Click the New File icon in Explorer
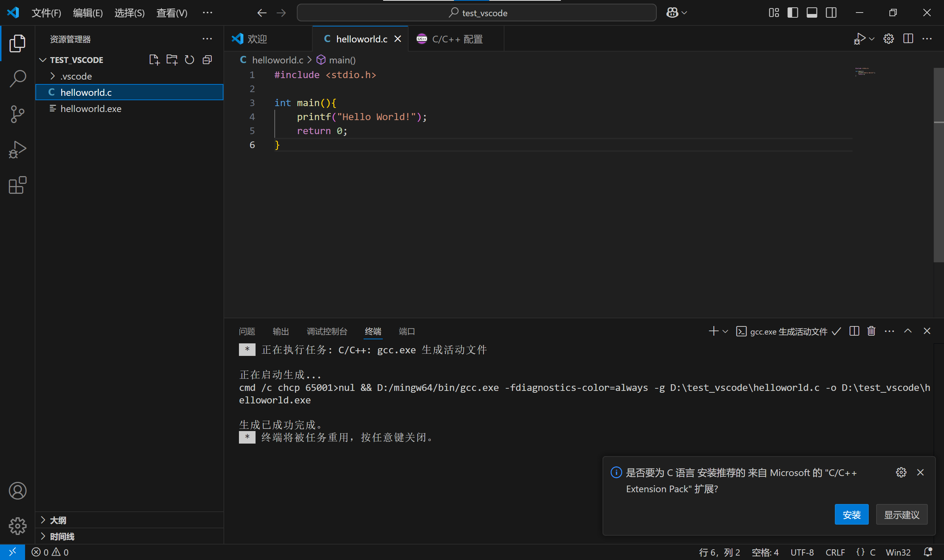This screenshot has height=560, width=944. pyautogui.click(x=154, y=59)
